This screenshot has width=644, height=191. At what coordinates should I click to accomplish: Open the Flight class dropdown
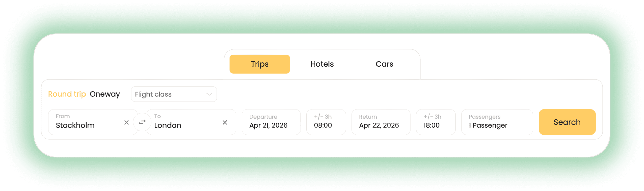pos(174,94)
